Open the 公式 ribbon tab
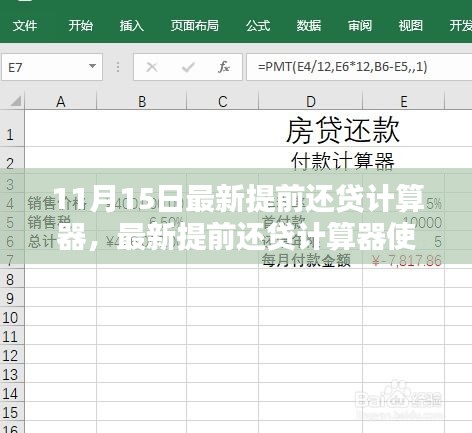The height and width of the screenshot is (433, 472). [x=258, y=25]
